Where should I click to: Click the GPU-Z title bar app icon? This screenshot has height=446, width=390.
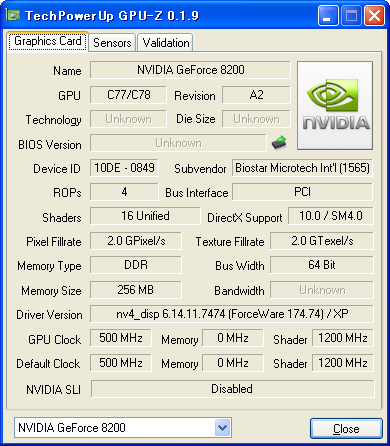pyautogui.click(x=13, y=15)
